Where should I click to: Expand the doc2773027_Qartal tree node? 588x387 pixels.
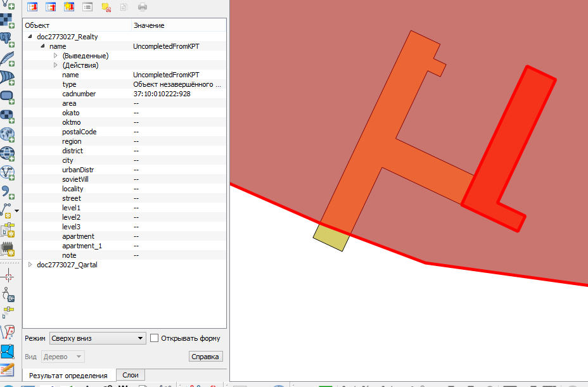click(x=30, y=265)
